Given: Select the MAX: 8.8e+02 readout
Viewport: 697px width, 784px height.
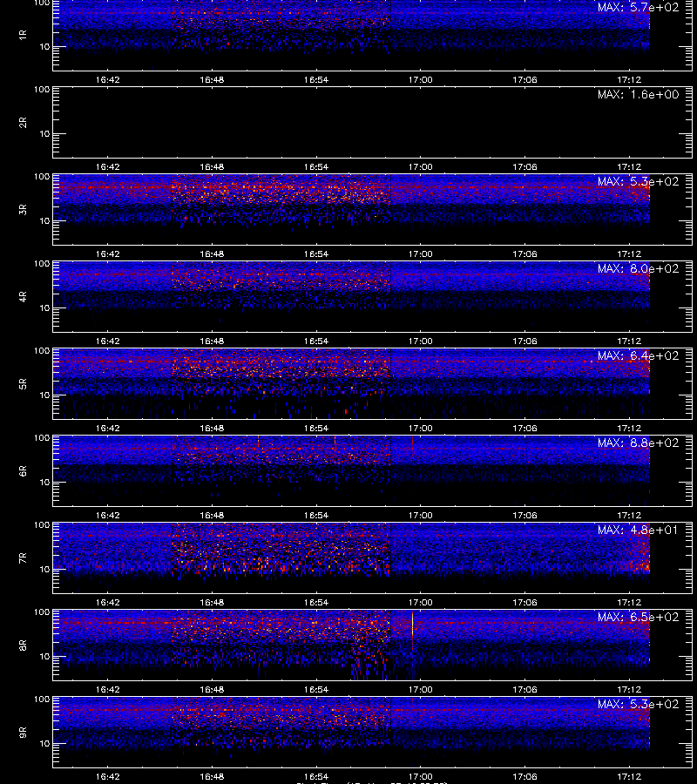Looking at the screenshot, I should pos(638,443).
